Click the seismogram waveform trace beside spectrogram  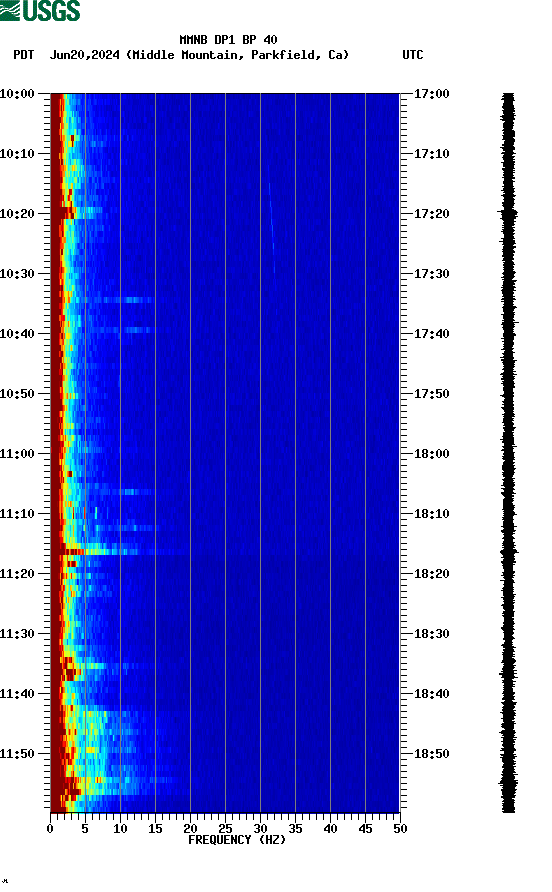(x=509, y=453)
